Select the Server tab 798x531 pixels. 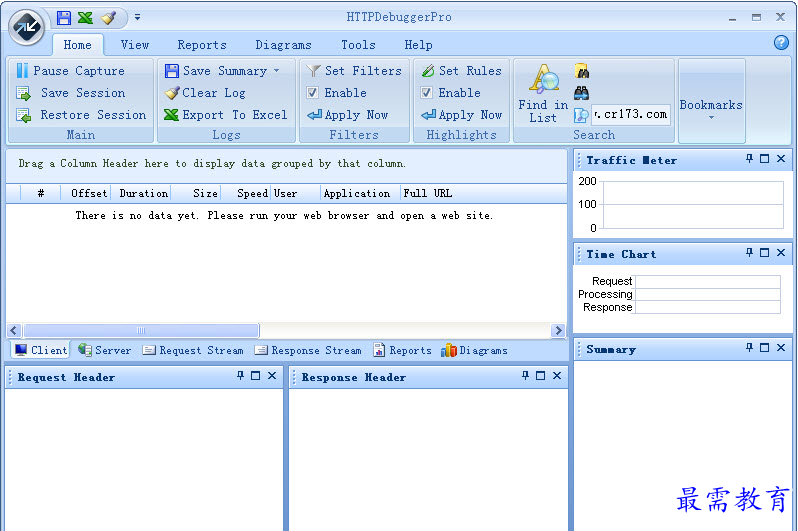104,350
